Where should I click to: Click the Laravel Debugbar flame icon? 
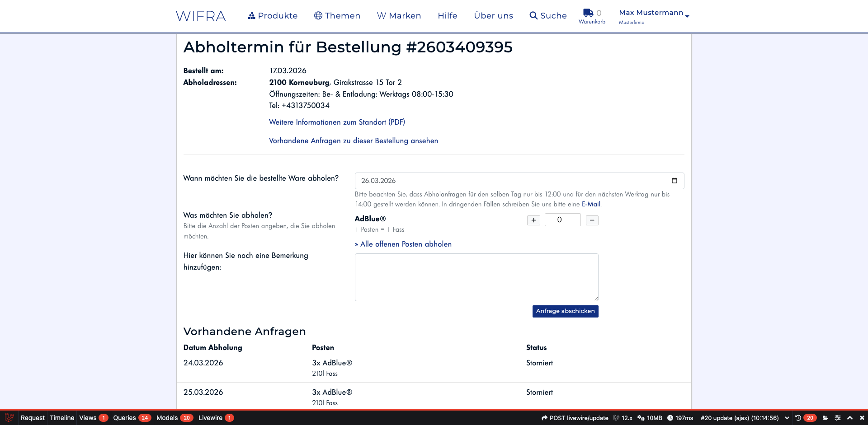pyautogui.click(x=9, y=418)
